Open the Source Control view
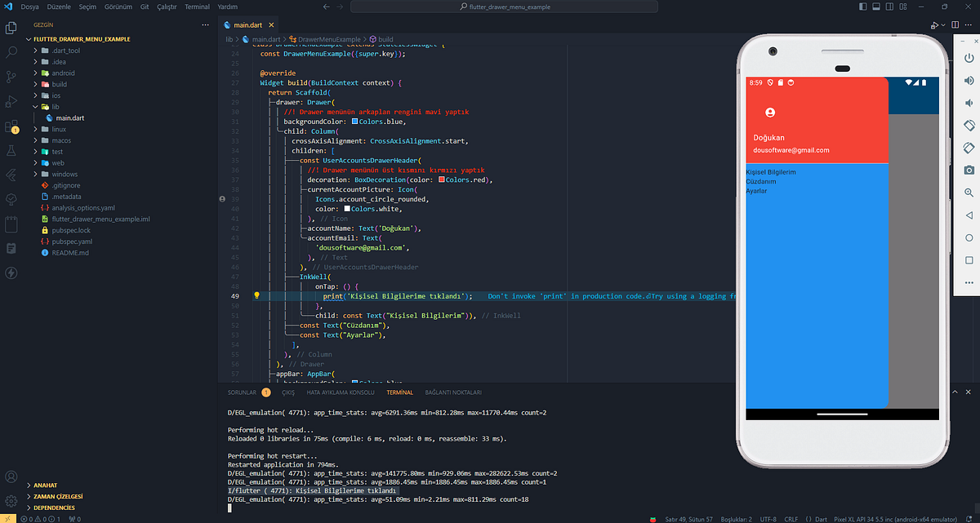The height and width of the screenshot is (523, 980). [x=11, y=77]
